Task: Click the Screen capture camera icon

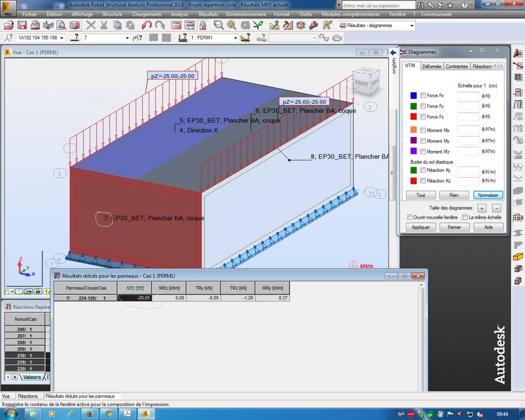Action: (75, 25)
